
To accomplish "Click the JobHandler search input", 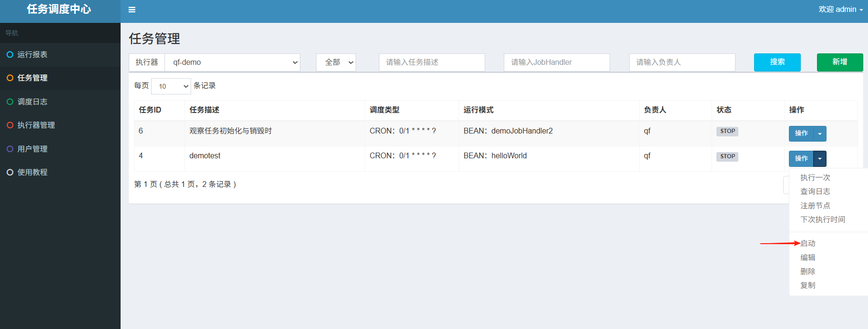I will tap(557, 62).
